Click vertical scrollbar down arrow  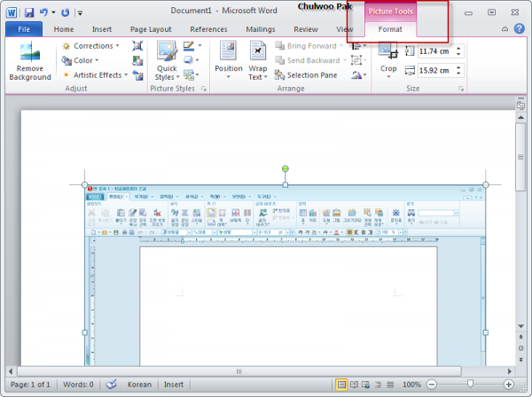520,326
